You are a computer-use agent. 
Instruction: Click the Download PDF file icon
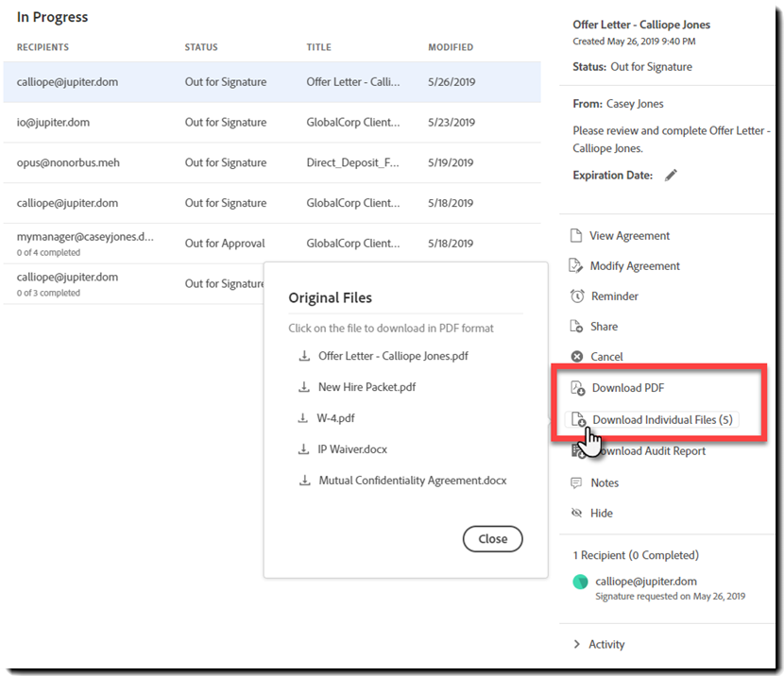[x=577, y=388]
